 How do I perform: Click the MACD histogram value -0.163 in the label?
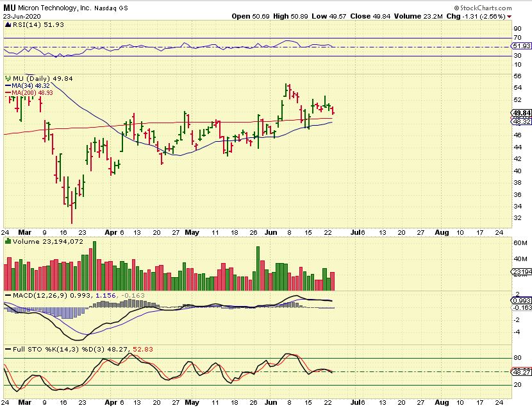point(133,295)
